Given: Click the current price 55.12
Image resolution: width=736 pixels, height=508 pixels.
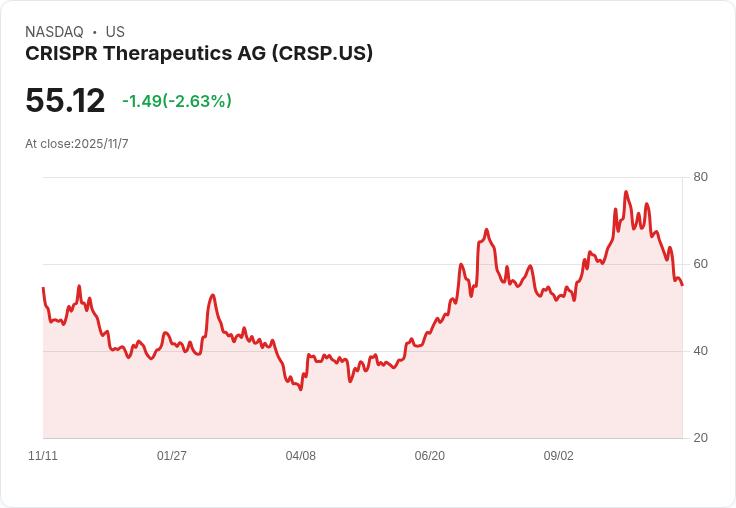Looking at the screenshot, I should 65,101.
